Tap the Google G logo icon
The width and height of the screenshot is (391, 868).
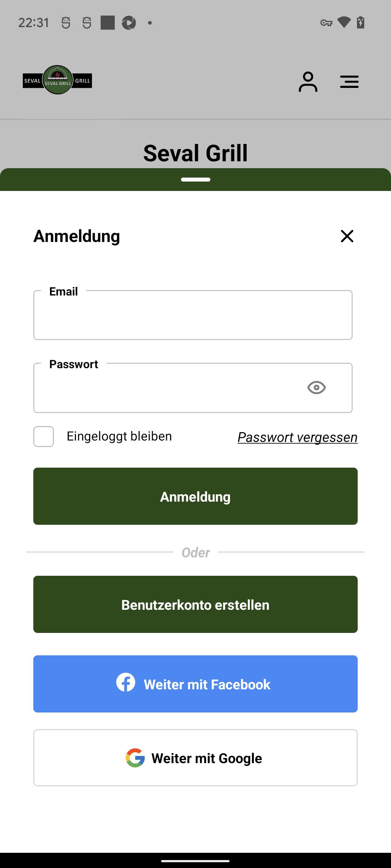tap(135, 758)
